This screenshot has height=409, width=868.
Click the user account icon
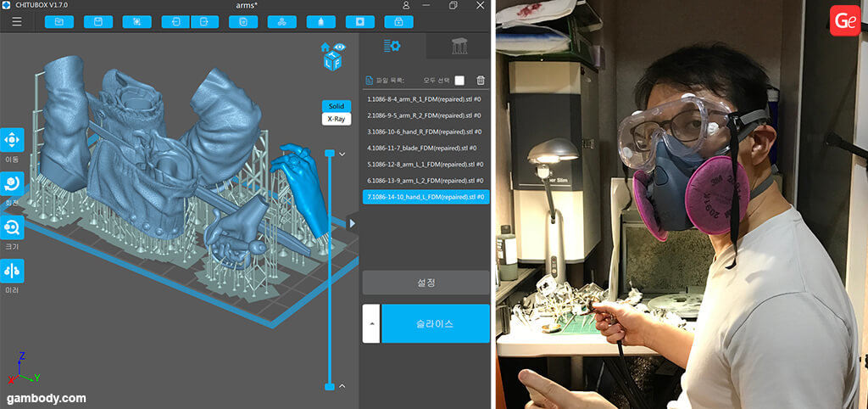(406, 6)
